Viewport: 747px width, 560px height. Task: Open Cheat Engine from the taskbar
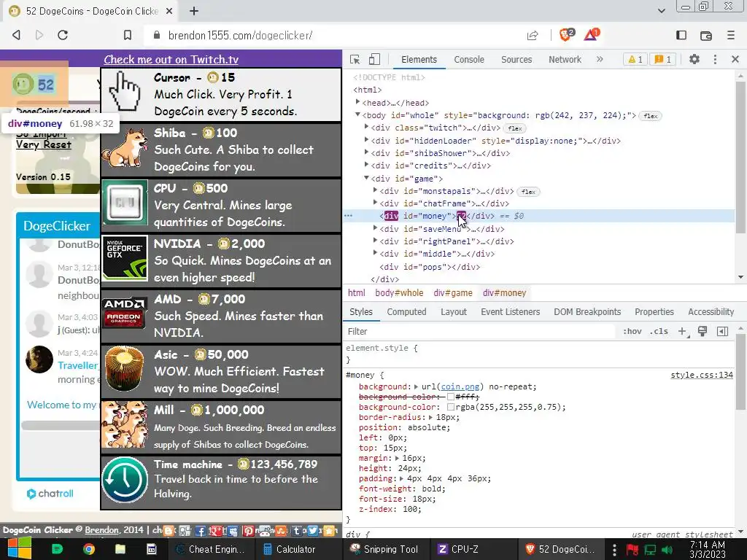click(x=210, y=549)
